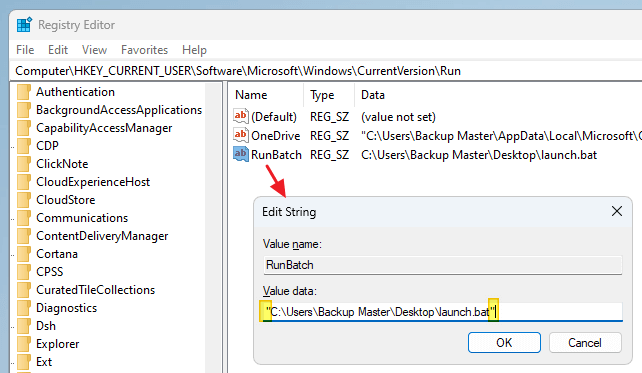
Task: Select the Dsh folder icon
Action: point(24,326)
